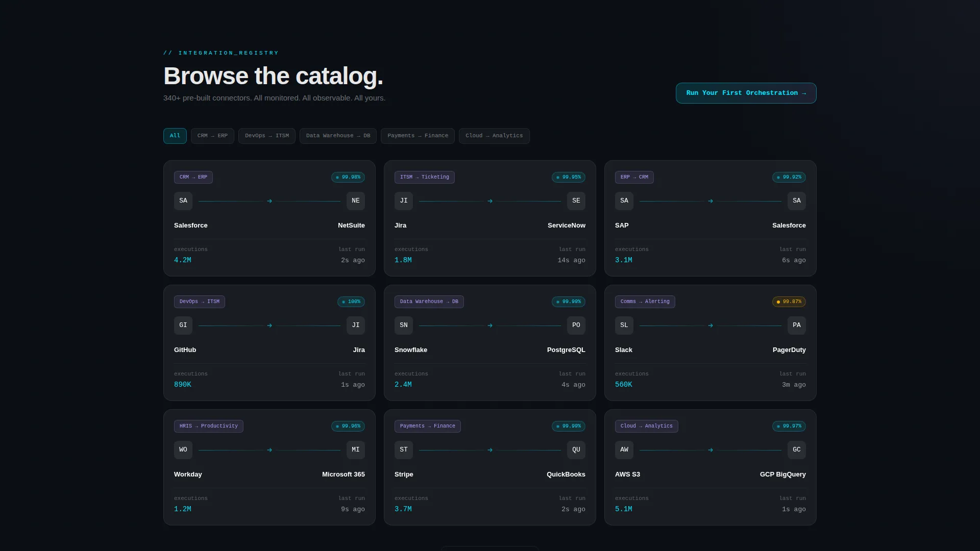Click the NE NetSuite destination icon
Viewport: 980px width, 551px height.
[x=356, y=201]
